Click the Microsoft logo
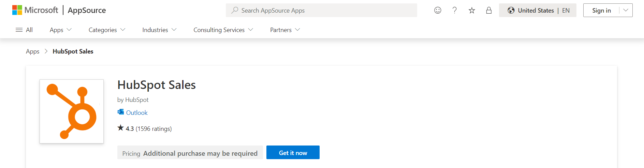Image resolution: width=644 pixels, height=168 pixels. [35, 10]
